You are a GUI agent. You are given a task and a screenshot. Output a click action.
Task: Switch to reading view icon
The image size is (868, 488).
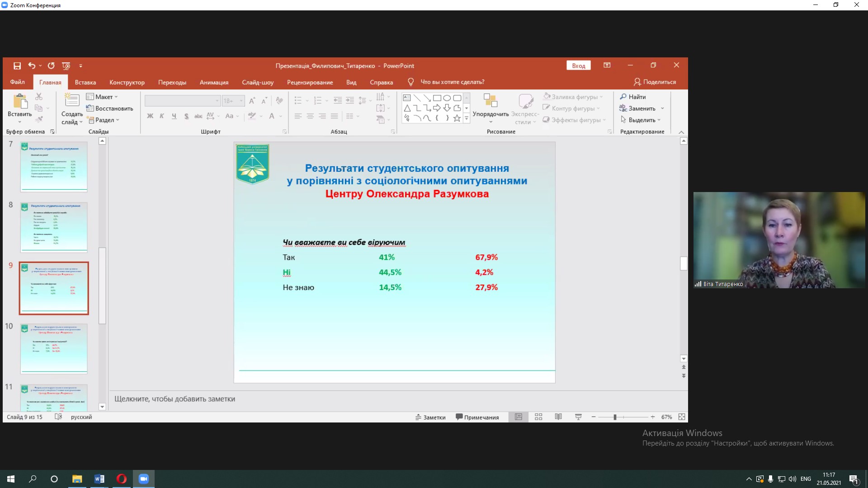point(558,417)
